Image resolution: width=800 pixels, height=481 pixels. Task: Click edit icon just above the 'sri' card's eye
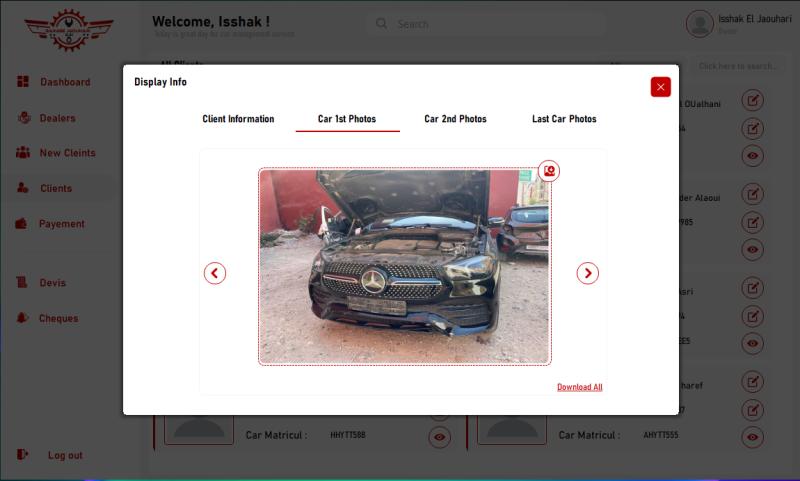coord(753,316)
